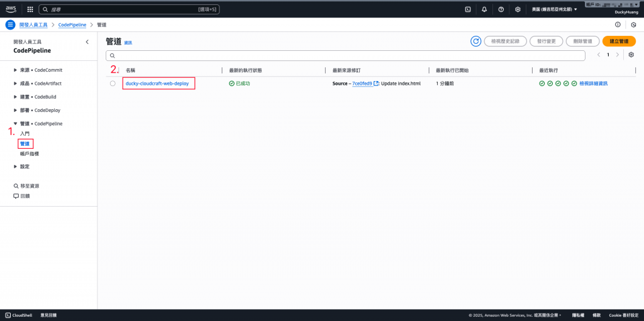Open 入門 in the sidebar

[x=25, y=134]
